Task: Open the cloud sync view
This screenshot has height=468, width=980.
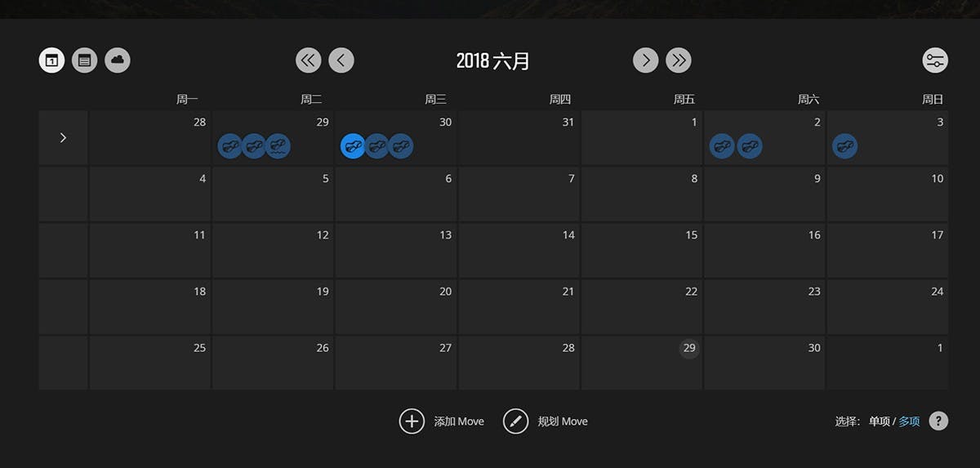Action: tap(118, 60)
